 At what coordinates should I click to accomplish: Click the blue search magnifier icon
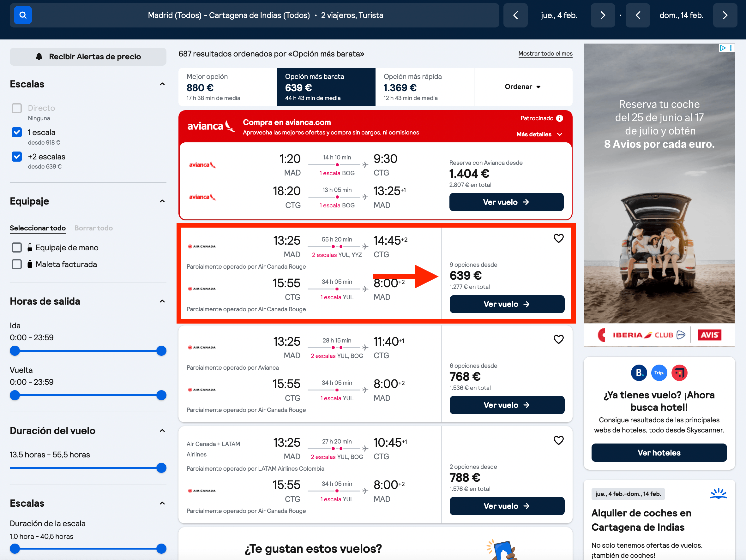click(x=23, y=15)
